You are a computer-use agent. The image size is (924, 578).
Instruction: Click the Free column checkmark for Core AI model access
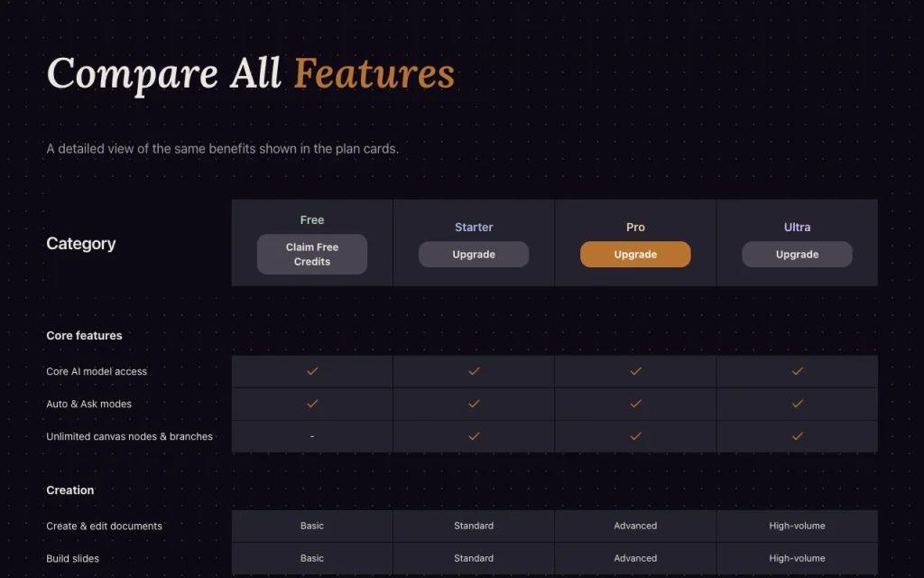[x=312, y=371]
